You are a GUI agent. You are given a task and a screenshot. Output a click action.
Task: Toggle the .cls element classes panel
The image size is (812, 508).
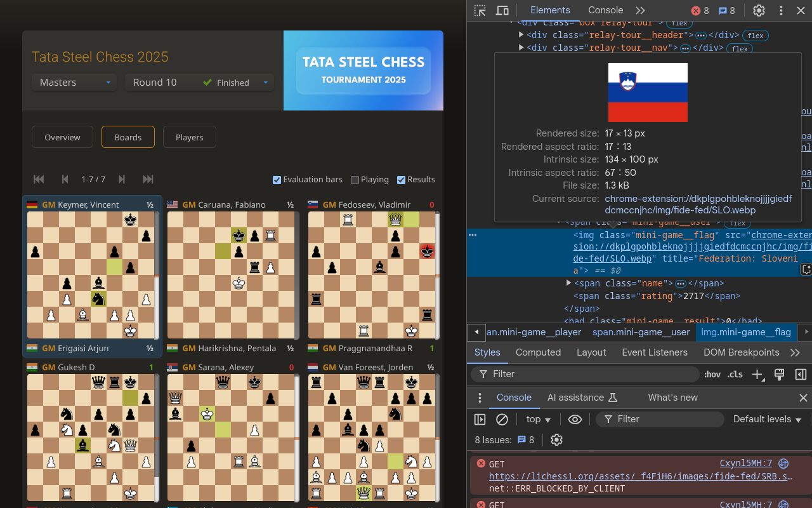(x=735, y=374)
